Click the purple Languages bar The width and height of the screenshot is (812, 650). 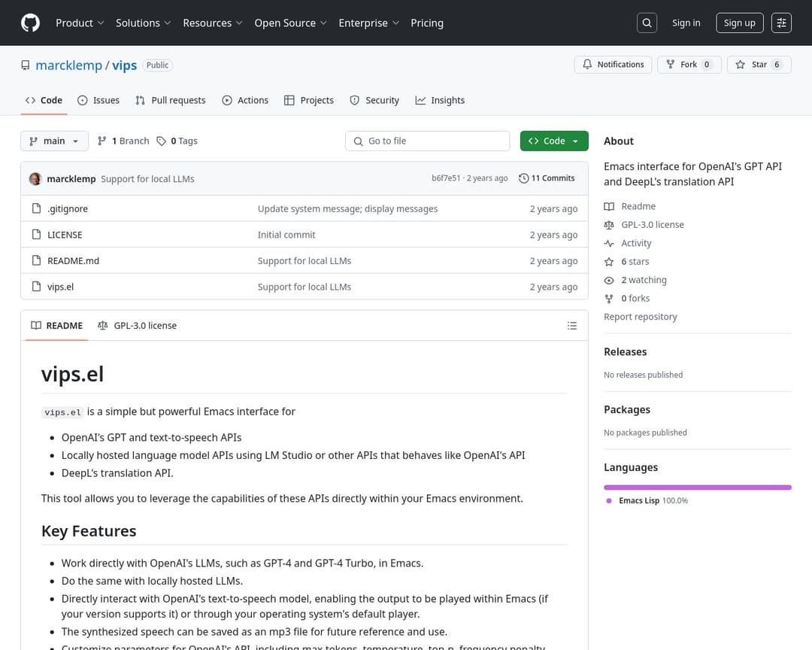click(x=698, y=487)
